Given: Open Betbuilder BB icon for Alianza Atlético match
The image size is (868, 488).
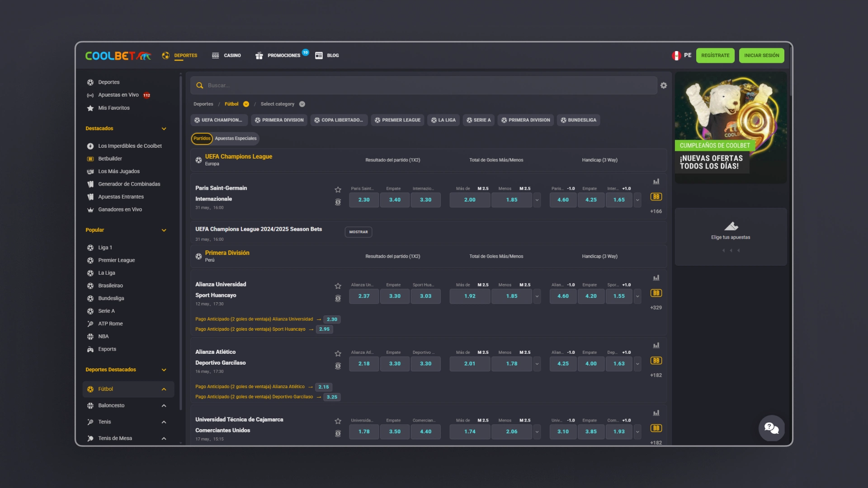Looking at the screenshot, I should (x=656, y=361).
